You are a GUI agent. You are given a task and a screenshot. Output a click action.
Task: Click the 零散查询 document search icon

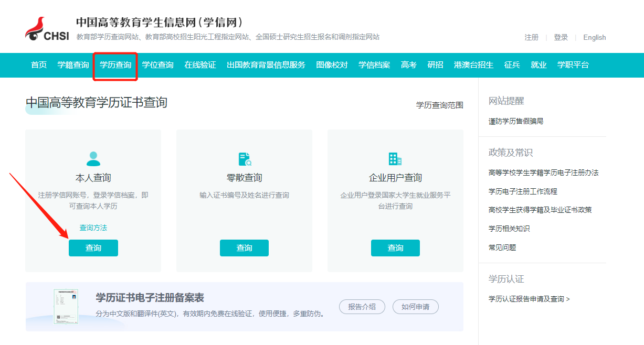point(245,159)
